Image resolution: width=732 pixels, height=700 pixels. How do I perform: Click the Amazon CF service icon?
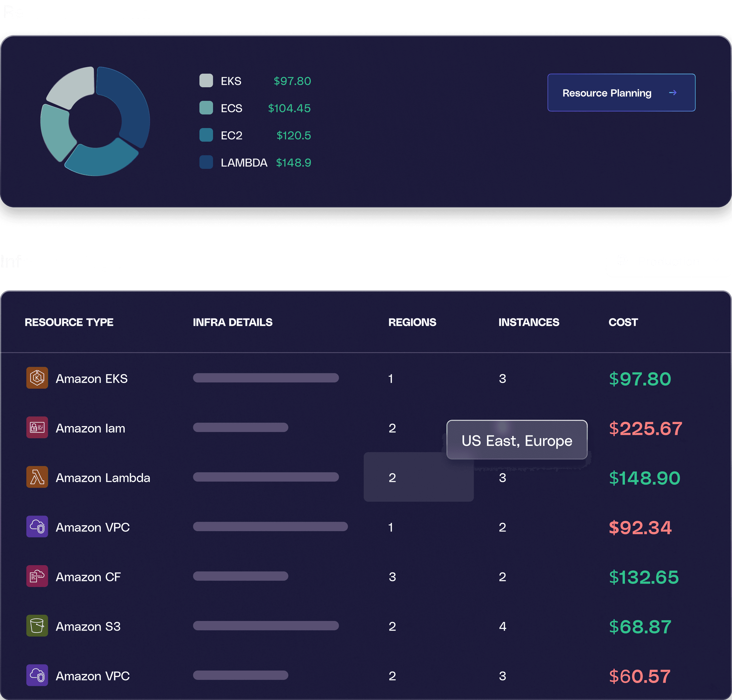37,576
